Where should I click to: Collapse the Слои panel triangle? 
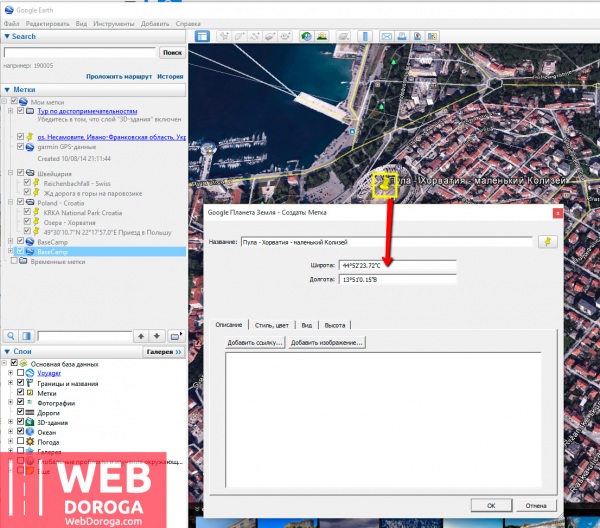[7, 351]
